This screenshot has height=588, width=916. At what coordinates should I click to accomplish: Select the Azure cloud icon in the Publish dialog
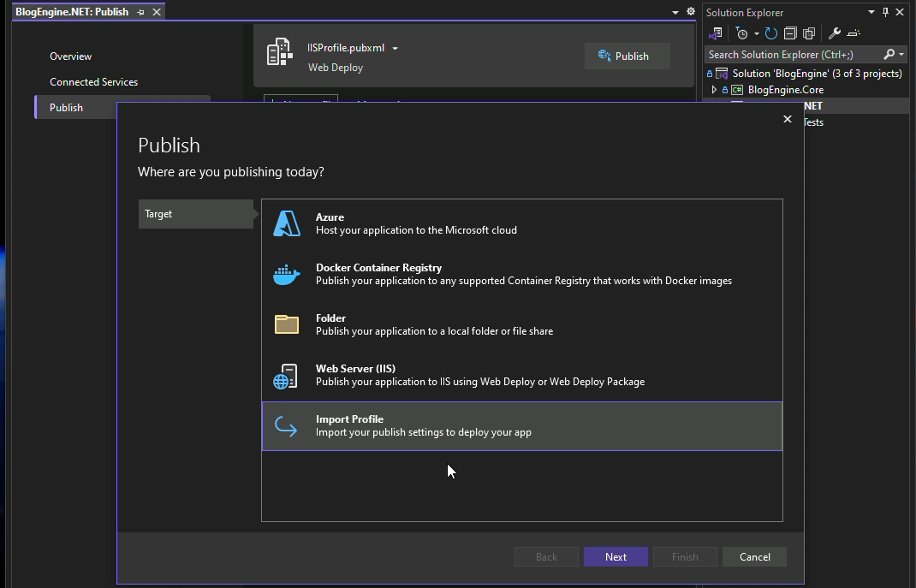click(287, 223)
